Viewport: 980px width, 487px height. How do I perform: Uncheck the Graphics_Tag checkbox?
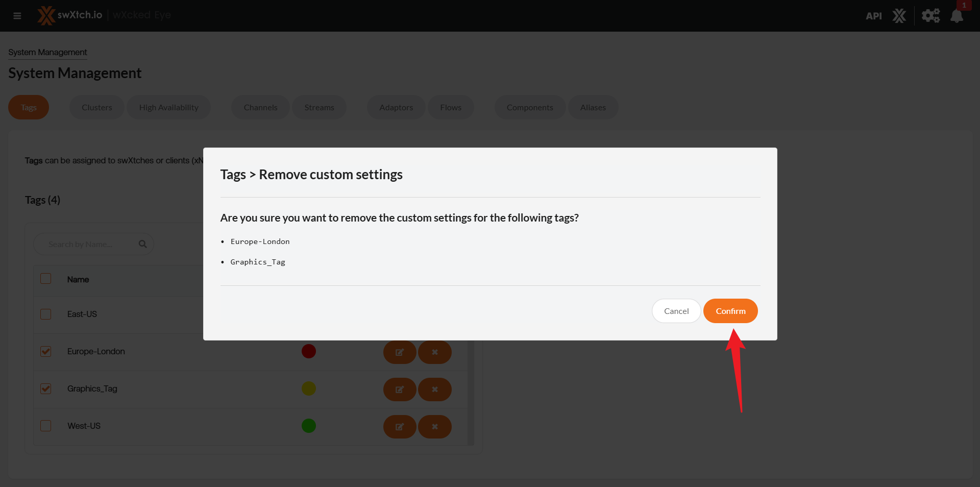tap(46, 388)
